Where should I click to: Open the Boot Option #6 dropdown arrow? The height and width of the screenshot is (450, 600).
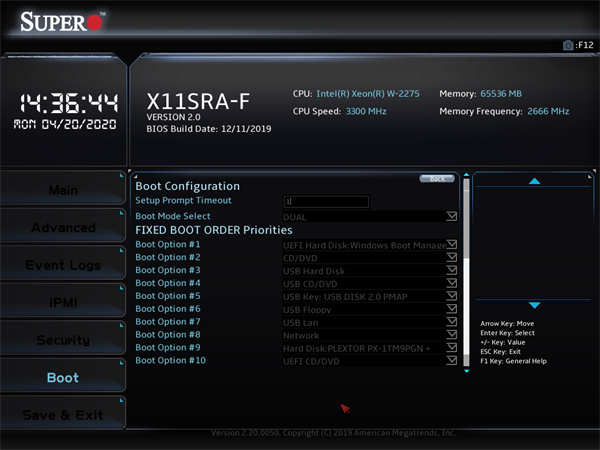click(x=452, y=309)
